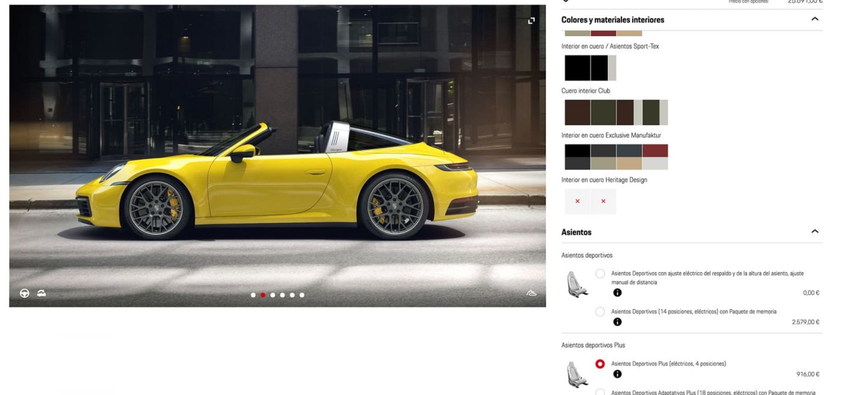
Task: Pick red over light grey Exclusive Manufaktur swatch
Action: click(x=655, y=157)
